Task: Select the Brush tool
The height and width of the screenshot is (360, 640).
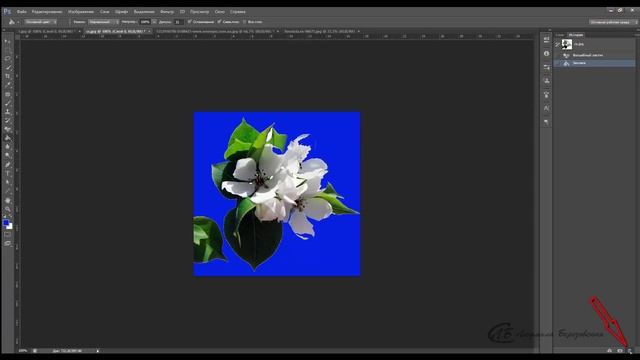Action: click(x=7, y=103)
